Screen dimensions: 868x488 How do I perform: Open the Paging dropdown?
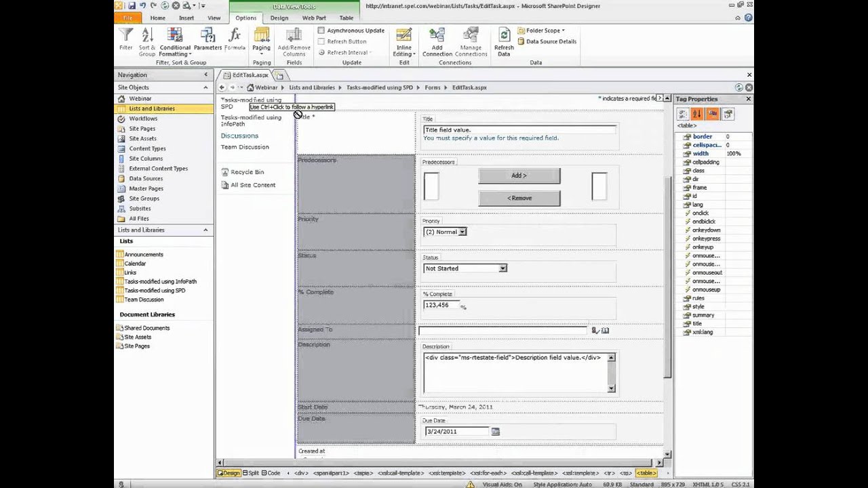[x=261, y=41]
